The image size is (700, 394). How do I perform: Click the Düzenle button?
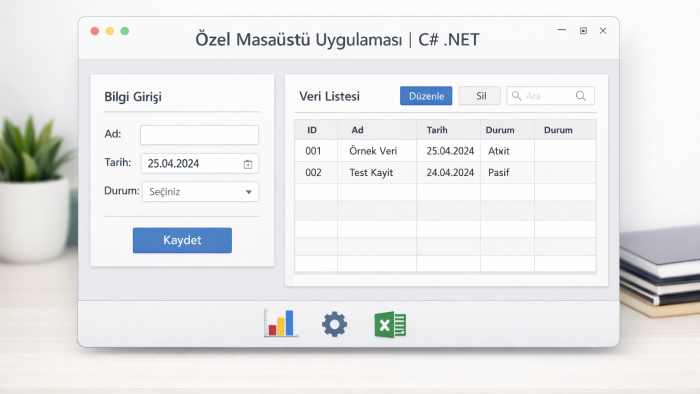click(426, 96)
